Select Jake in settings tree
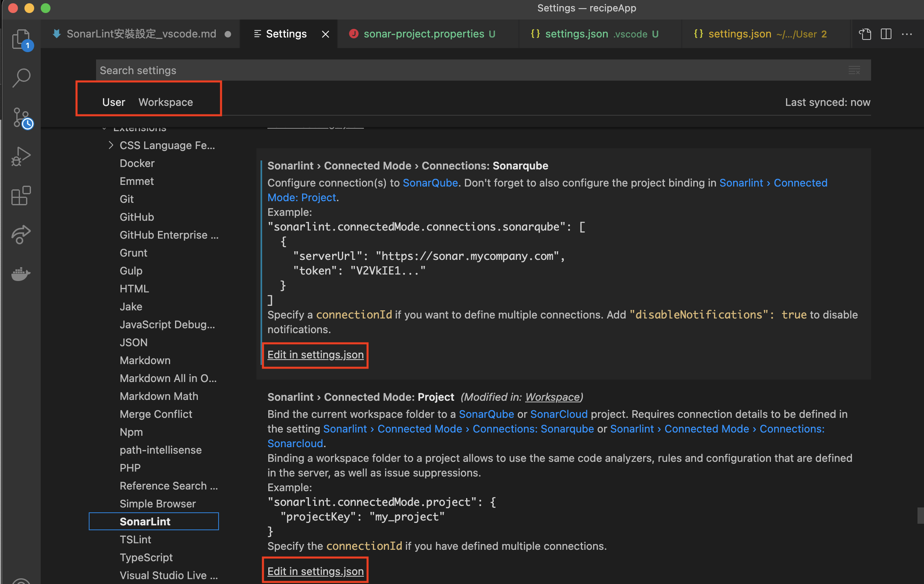Image resolution: width=924 pixels, height=584 pixels. click(x=131, y=307)
